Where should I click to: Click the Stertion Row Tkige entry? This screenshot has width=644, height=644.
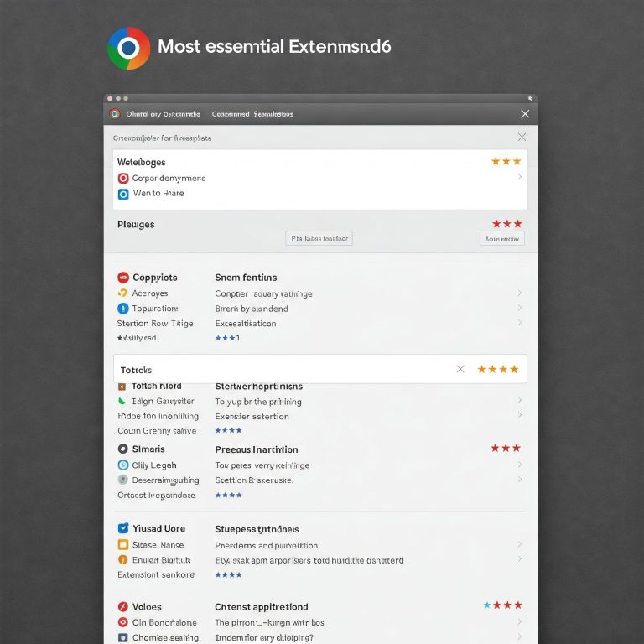pos(155,324)
